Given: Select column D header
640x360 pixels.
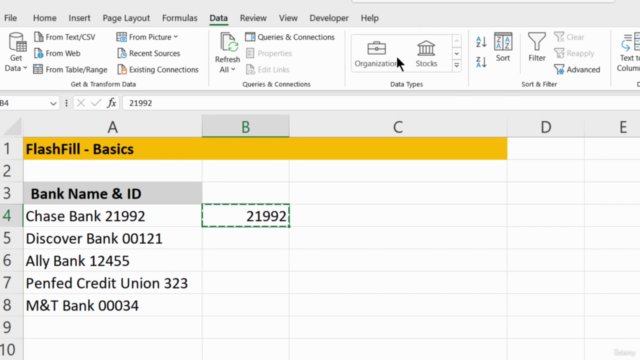Looking at the screenshot, I should (x=546, y=127).
